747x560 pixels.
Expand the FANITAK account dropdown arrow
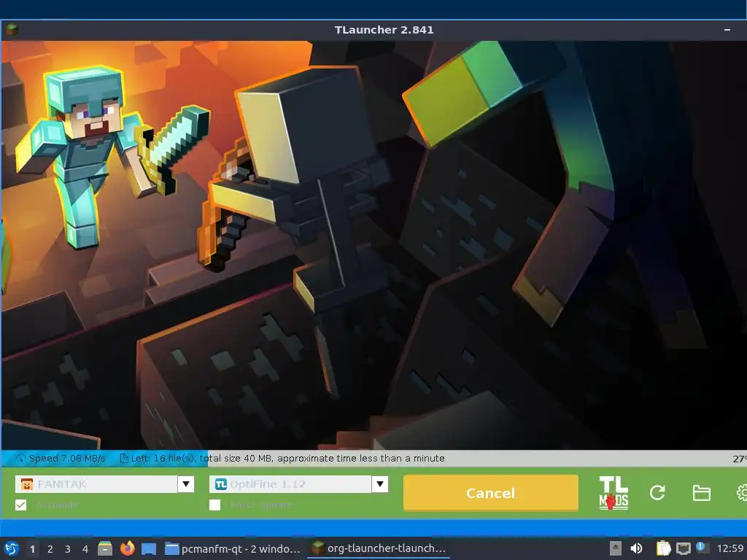[x=186, y=484]
